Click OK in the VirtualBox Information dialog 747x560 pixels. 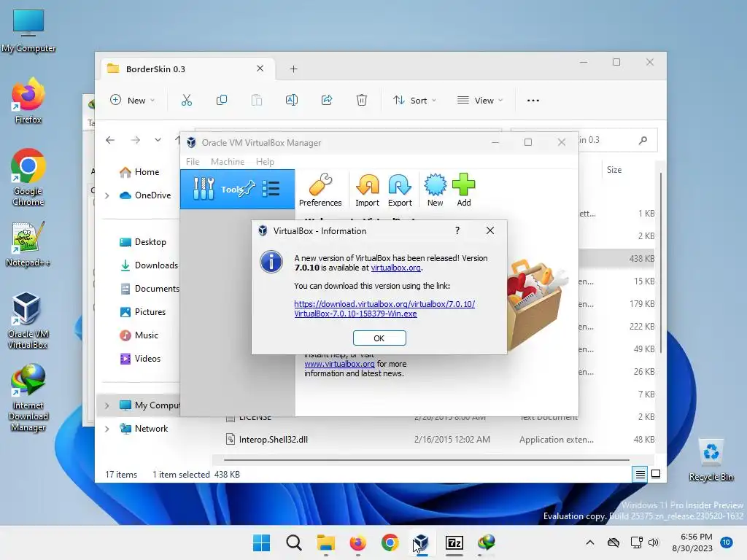pos(379,338)
